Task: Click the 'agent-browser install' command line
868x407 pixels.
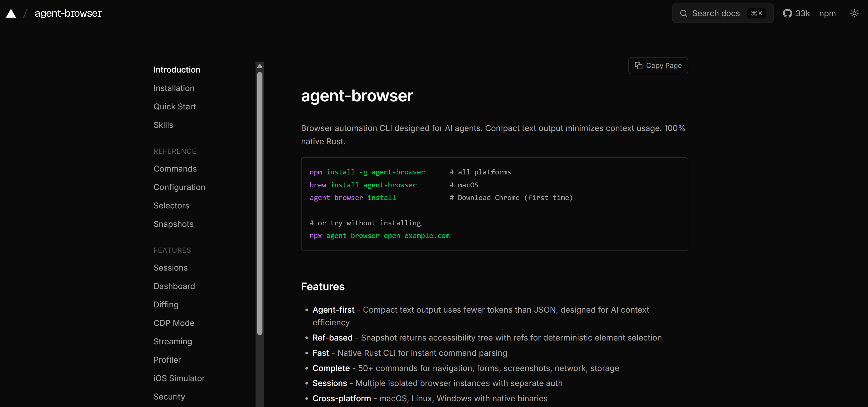Action: (x=352, y=198)
